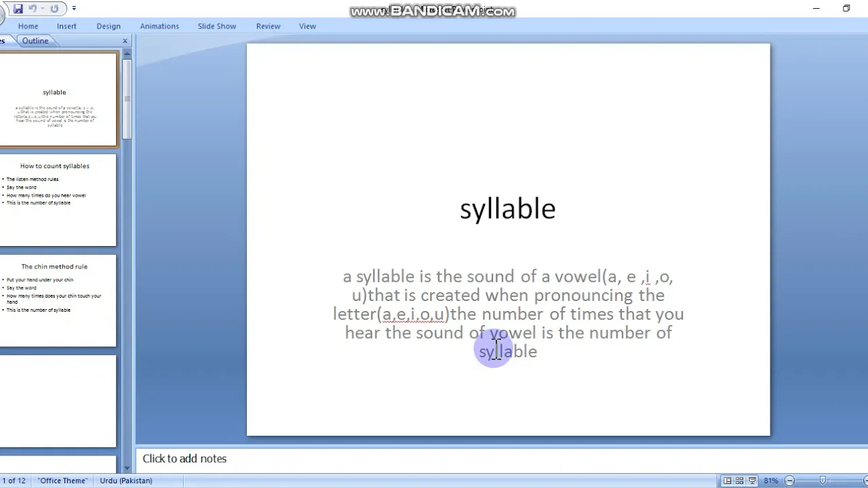Click the slide panel scrollbar up arrow

(127, 54)
